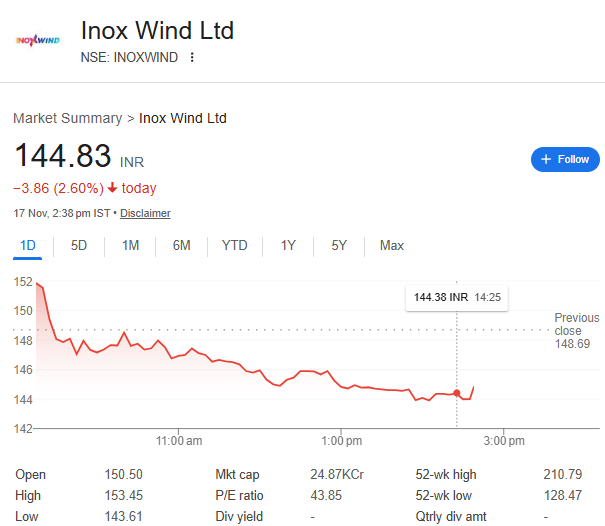Click the red down arrow beside today
The height and width of the screenshot is (526, 605).
(113, 188)
